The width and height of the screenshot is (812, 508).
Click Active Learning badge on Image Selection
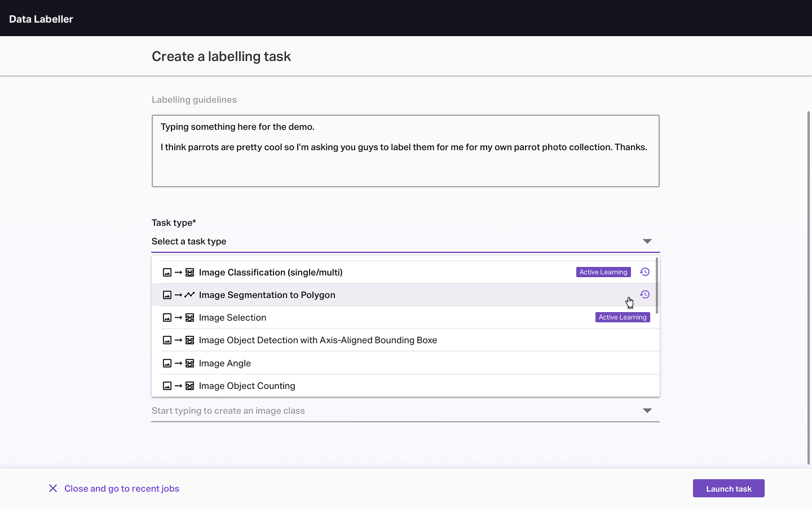tap(623, 317)
